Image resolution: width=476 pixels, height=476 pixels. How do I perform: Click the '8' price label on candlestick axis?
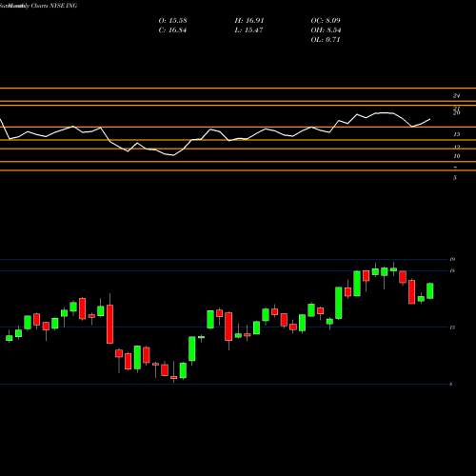point(450,385)
